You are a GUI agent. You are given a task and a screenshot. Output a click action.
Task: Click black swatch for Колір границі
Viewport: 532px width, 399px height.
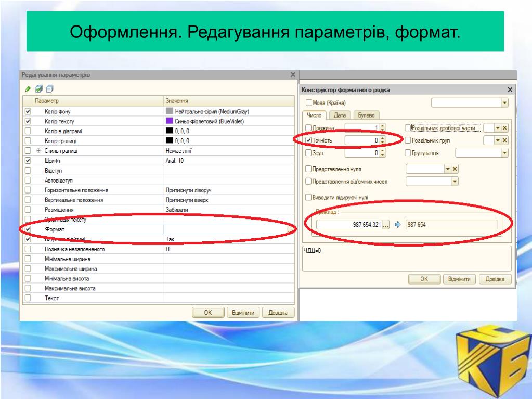tap(170, 140)
